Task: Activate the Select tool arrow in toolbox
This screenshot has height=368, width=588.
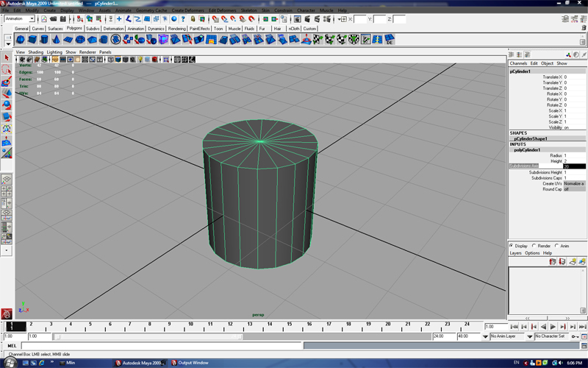Action: point(7,57)
